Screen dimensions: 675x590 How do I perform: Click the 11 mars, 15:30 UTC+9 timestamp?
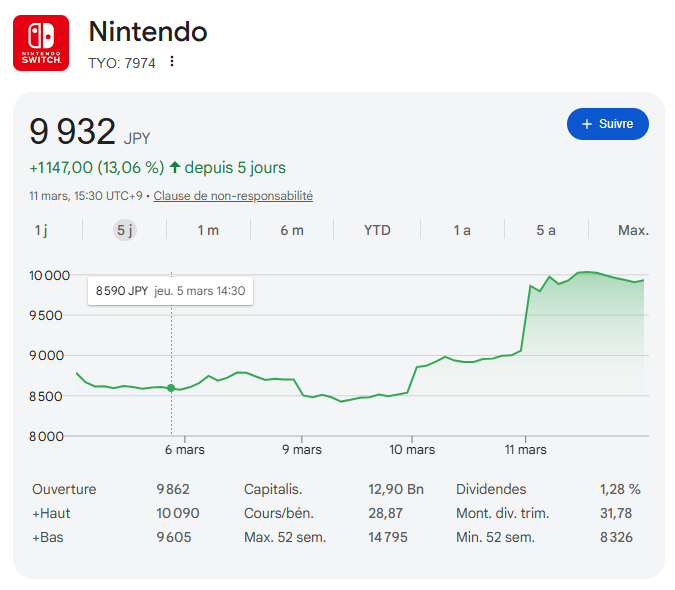click(x=86, y=196)
